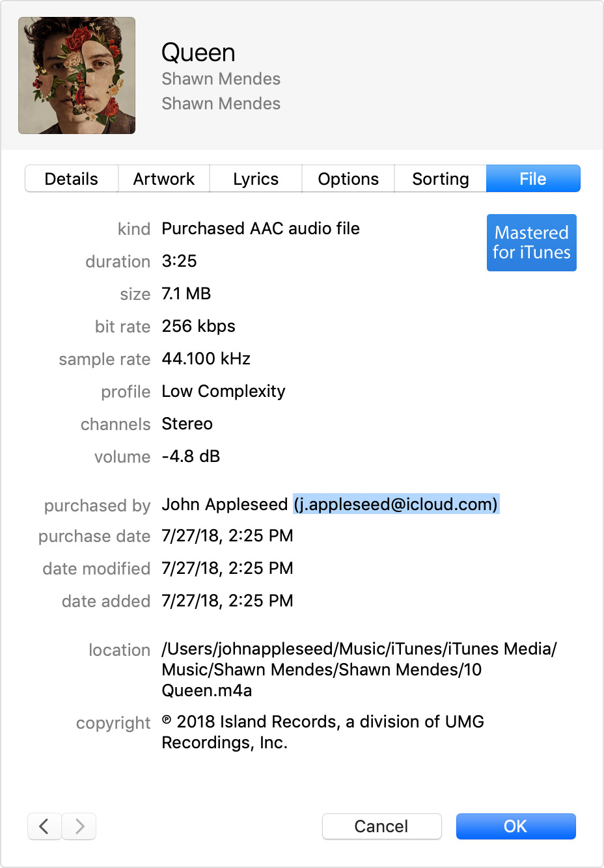Image resolution: width=604 pixels, height=868 pixels.
Task: Click the kind value Purchased AAC audio file
Action: [260, 228]
